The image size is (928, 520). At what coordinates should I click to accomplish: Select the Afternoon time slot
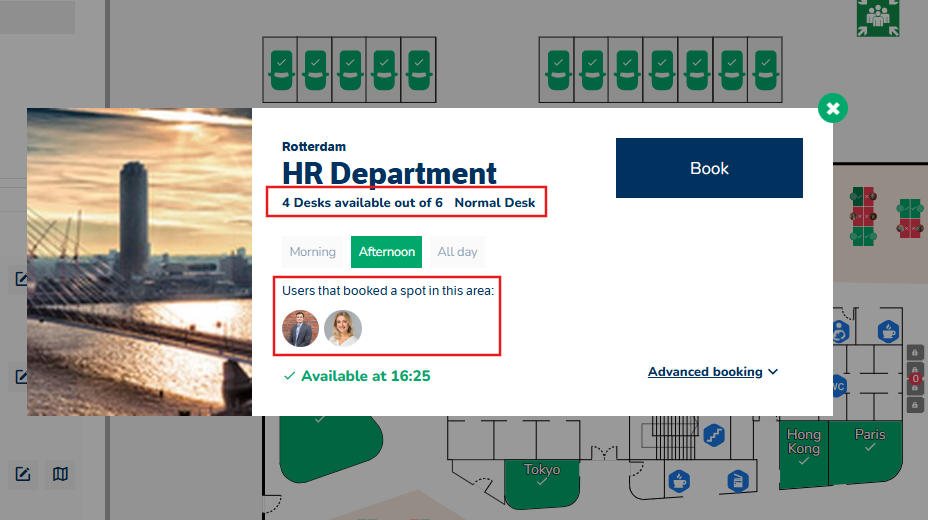(x=386, y=252)
